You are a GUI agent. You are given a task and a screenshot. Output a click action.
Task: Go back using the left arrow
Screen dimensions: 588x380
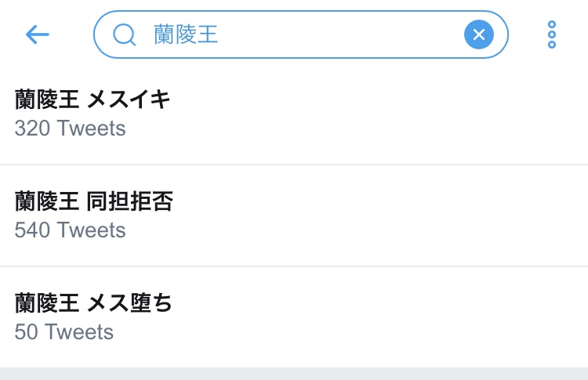(37, 34)
